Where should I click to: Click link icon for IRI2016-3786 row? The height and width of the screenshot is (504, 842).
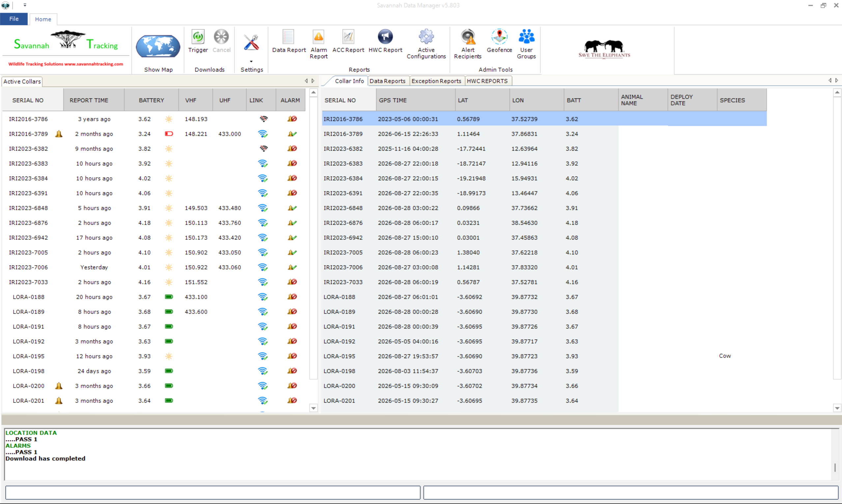[263, 119]
